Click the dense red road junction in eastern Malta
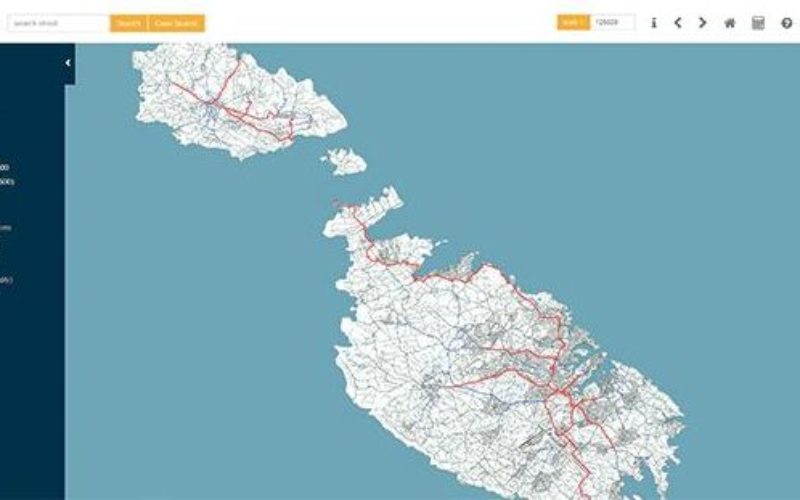Screen dimensions: 800x500 [559, 392]
